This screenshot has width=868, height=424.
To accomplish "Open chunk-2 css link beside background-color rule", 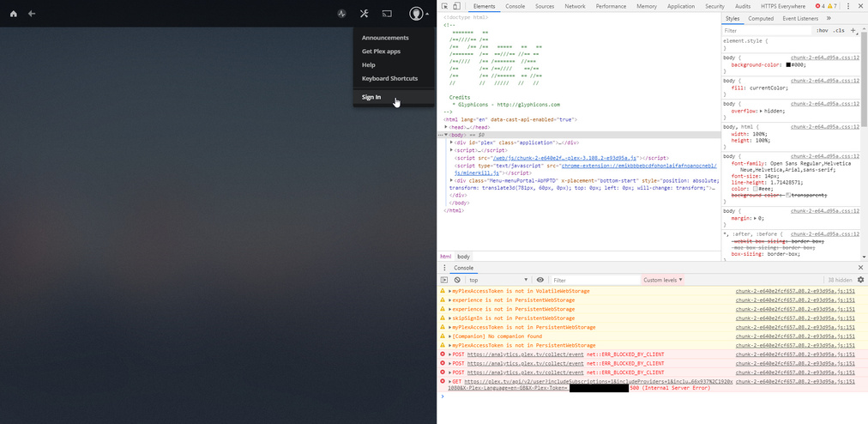I will coord(825,58).
